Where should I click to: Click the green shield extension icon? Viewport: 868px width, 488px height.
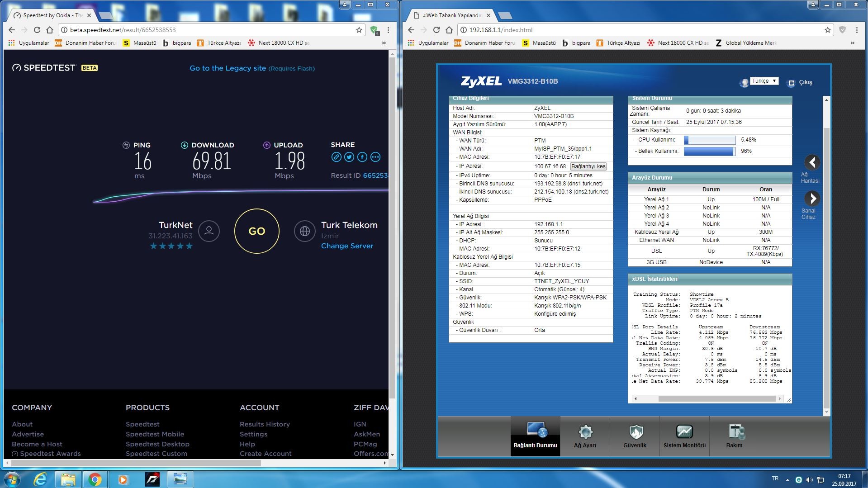point(374,30)
